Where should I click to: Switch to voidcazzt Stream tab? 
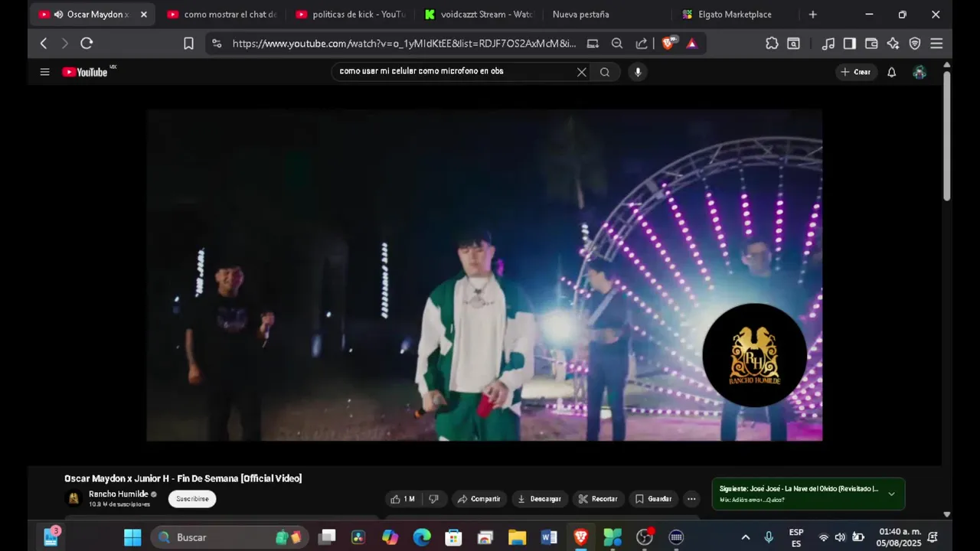479,15
